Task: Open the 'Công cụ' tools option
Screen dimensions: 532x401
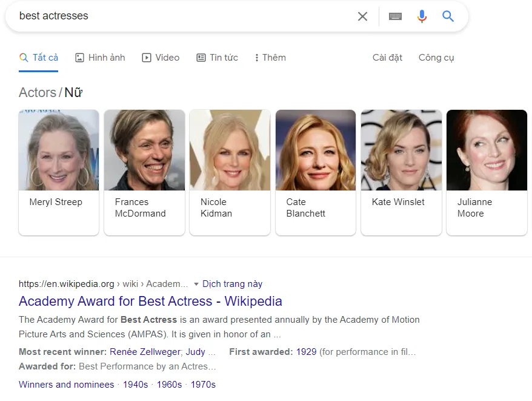Action: pos(436,58)
